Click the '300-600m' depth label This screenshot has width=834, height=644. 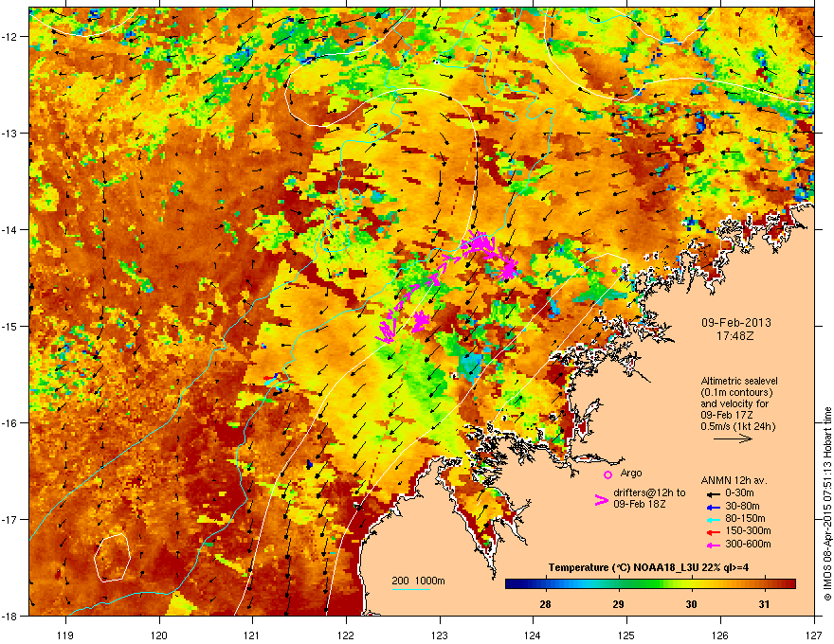click(x=748, y=545)
